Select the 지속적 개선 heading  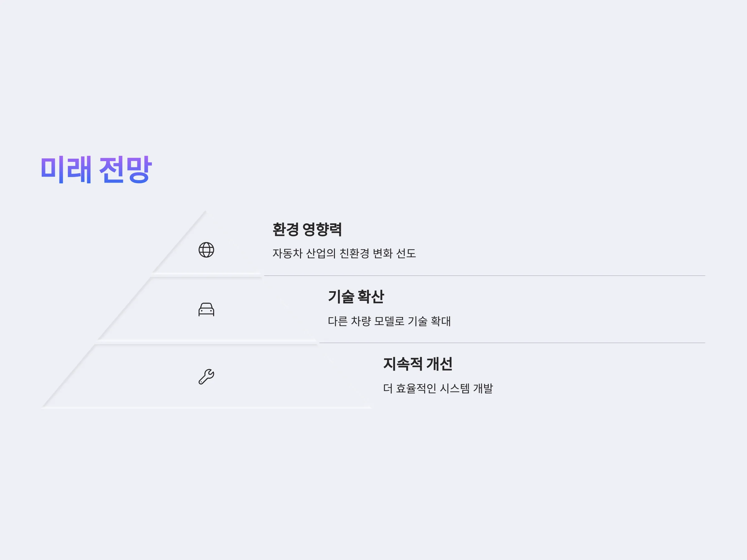418,364
